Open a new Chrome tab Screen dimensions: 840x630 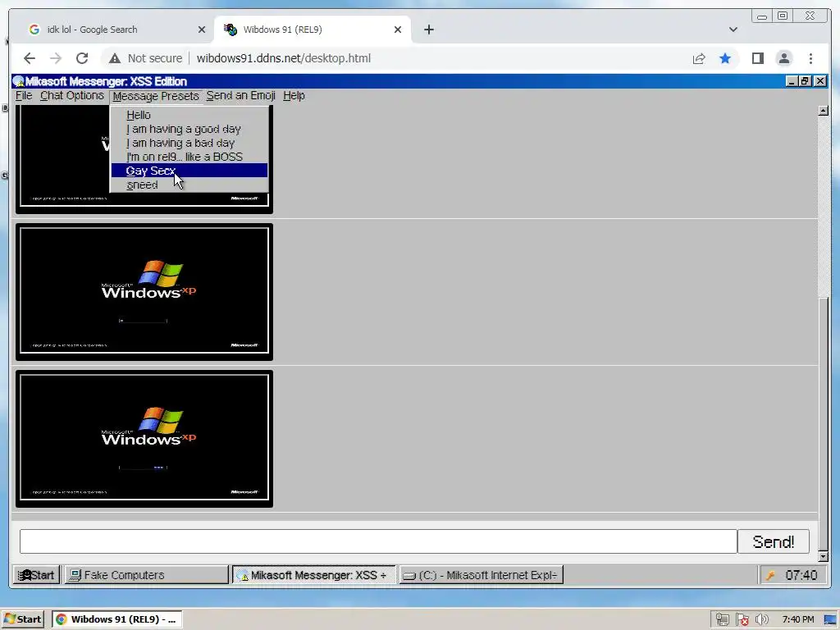pos(428,30)
